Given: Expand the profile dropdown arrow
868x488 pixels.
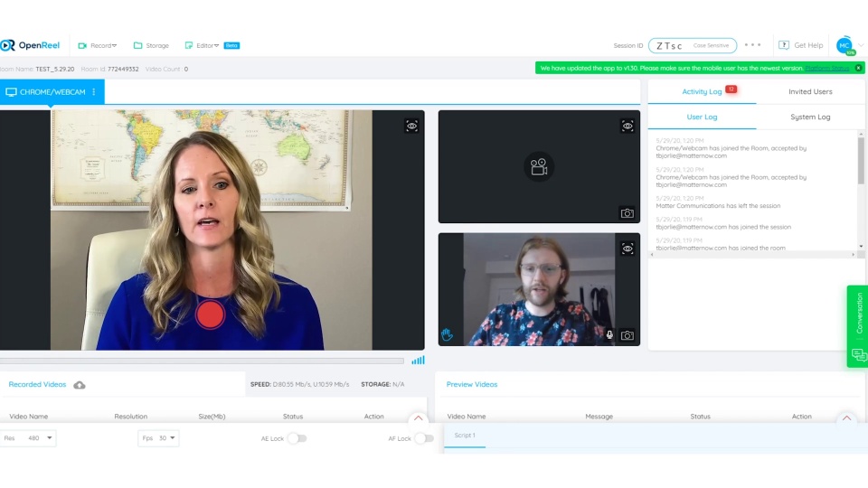Looking at the screenshot, I should click(x=861, y=45).
